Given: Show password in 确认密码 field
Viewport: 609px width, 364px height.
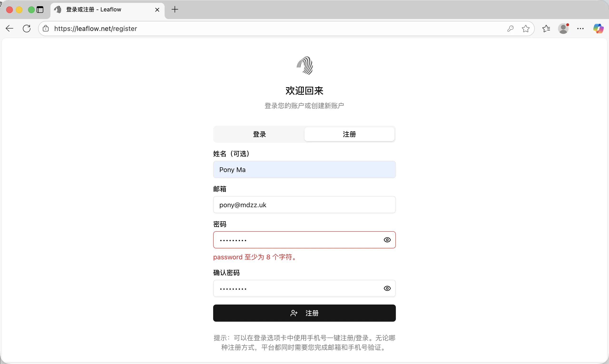Looking at the screenshot, I should coord(387,288).
